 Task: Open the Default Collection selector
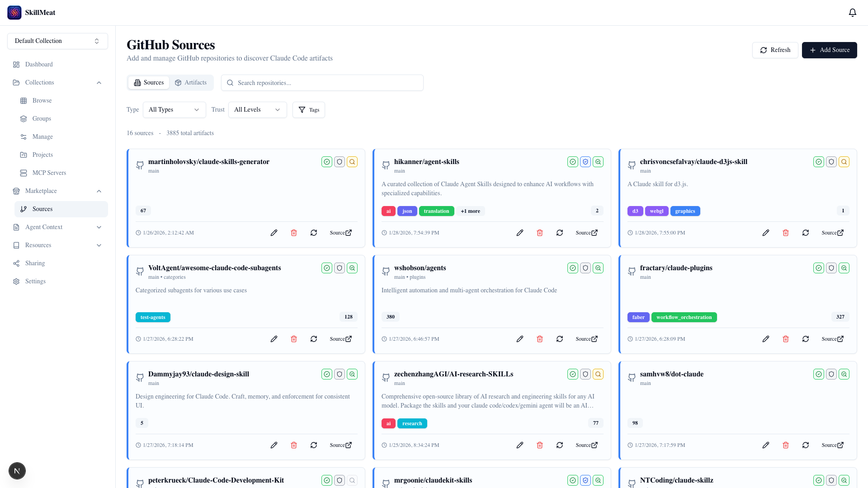tap(57, 41)
